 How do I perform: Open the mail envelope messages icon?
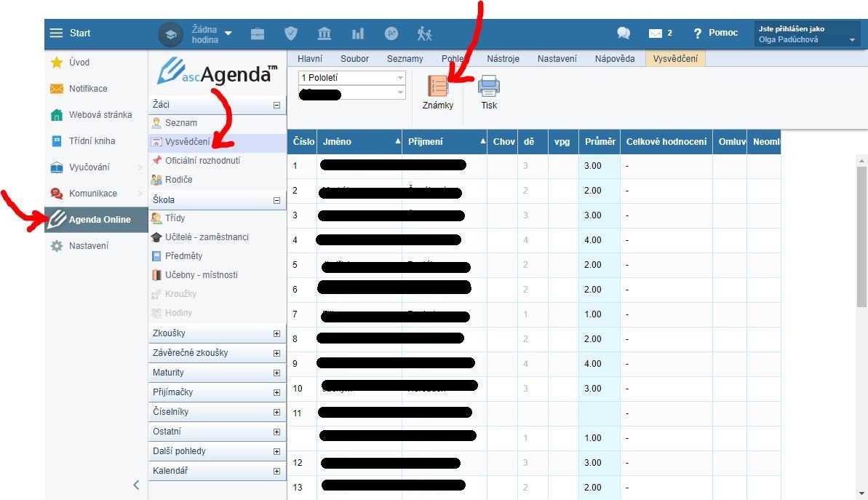656,33
